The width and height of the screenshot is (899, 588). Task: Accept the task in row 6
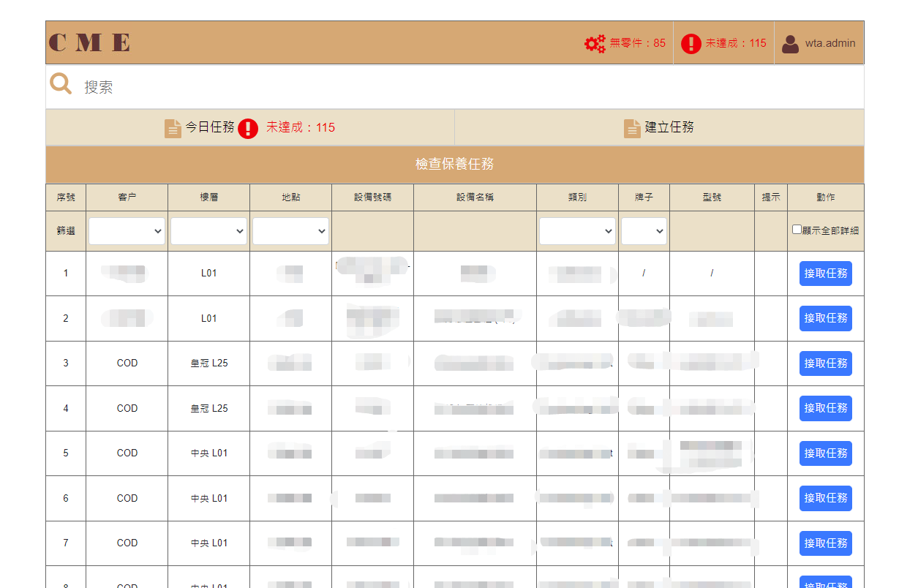coord(826,498)
